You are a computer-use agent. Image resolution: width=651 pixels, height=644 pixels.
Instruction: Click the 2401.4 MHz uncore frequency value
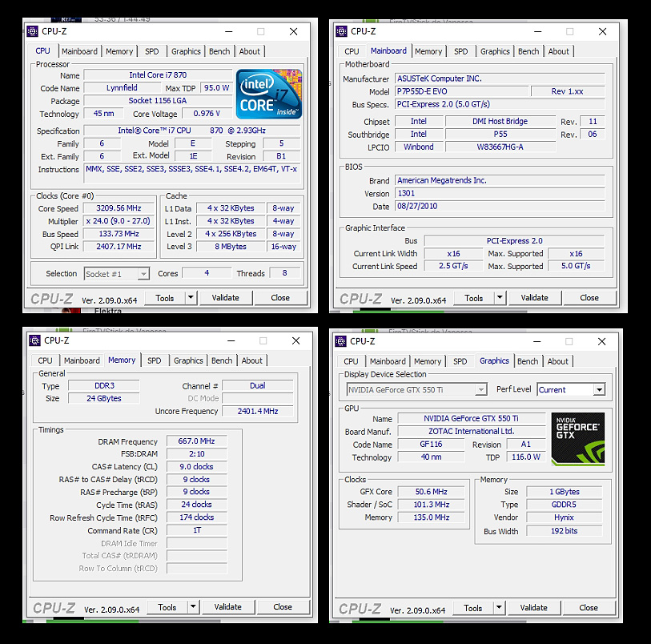[258, 411]
